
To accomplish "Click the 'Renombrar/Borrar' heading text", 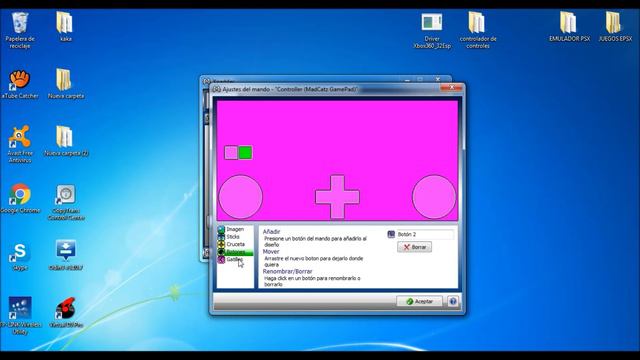I will point(287,271).
